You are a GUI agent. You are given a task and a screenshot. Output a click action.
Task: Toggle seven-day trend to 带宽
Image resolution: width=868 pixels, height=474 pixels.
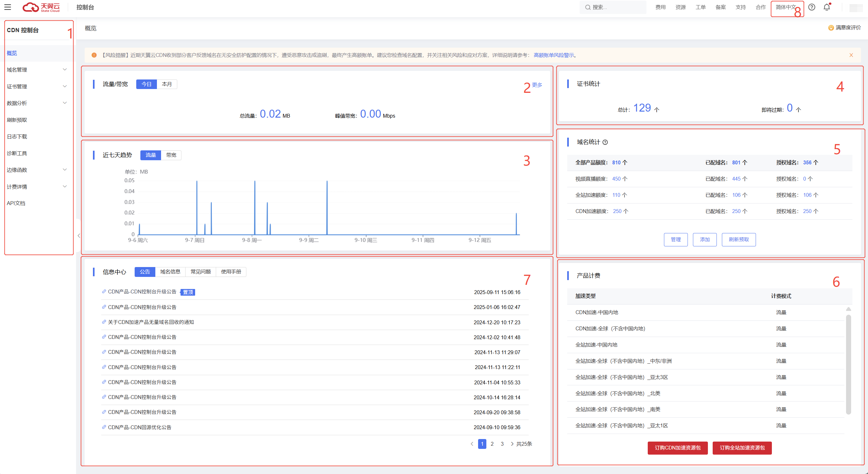(171, 155)
